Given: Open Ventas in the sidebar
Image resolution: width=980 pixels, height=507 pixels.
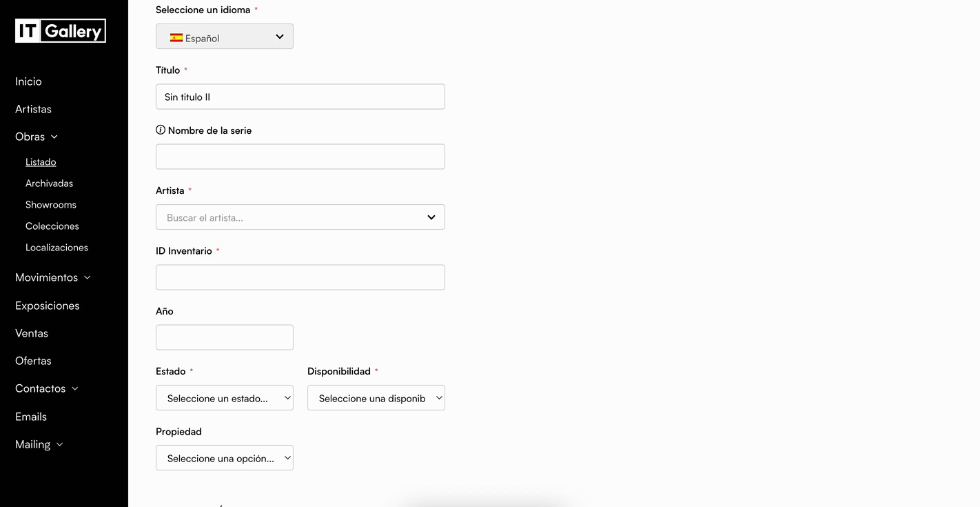Looking at the screenshot, I should [x=32, y=333].
